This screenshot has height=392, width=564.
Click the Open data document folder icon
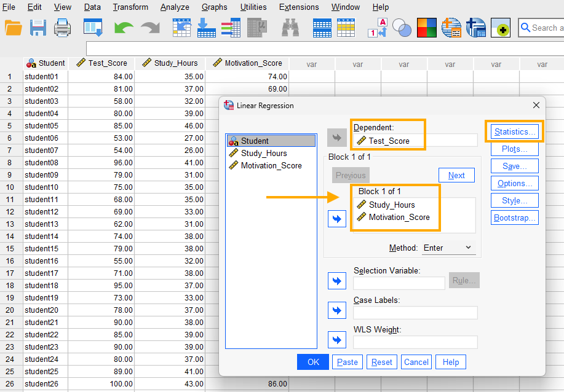pyautogui.click(x=14, y=28)
